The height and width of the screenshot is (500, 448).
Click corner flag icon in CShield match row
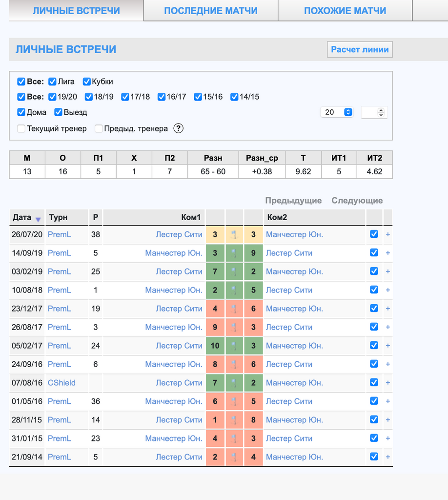click(x=234, y=383)
